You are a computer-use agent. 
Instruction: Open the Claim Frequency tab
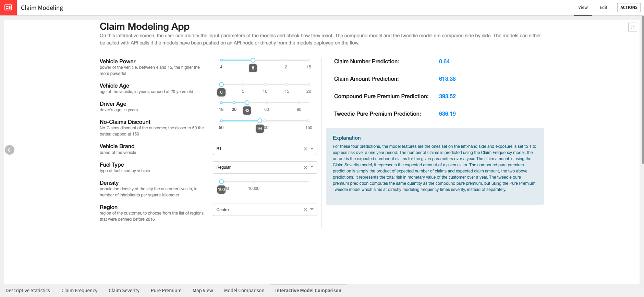pyautogui.click(x=80, y=290)
